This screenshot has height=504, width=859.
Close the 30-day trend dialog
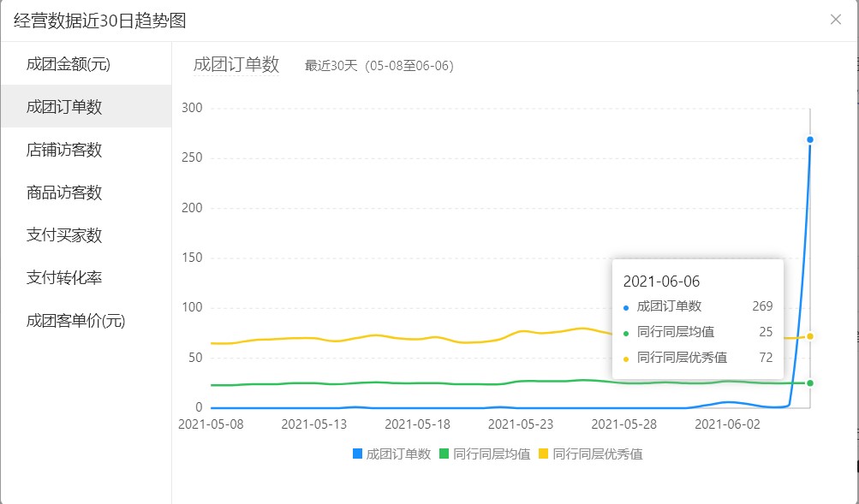tap(835, 20)
